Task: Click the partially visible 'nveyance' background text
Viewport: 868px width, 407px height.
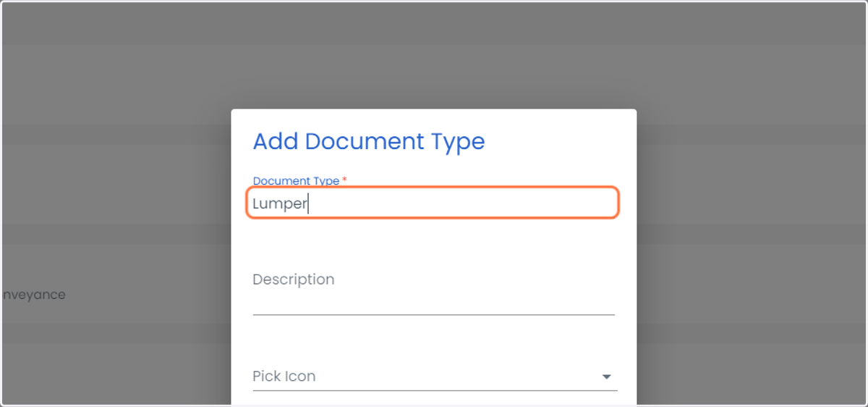Action: 33,295
